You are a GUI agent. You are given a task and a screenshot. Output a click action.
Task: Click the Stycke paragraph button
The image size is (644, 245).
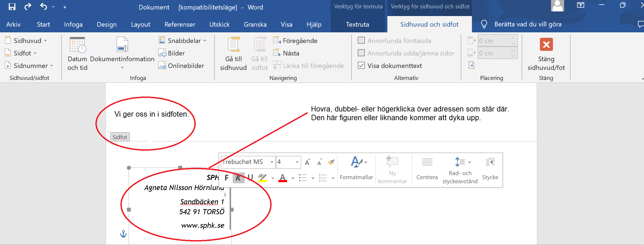pyautogui.click(x=490, y=169)
